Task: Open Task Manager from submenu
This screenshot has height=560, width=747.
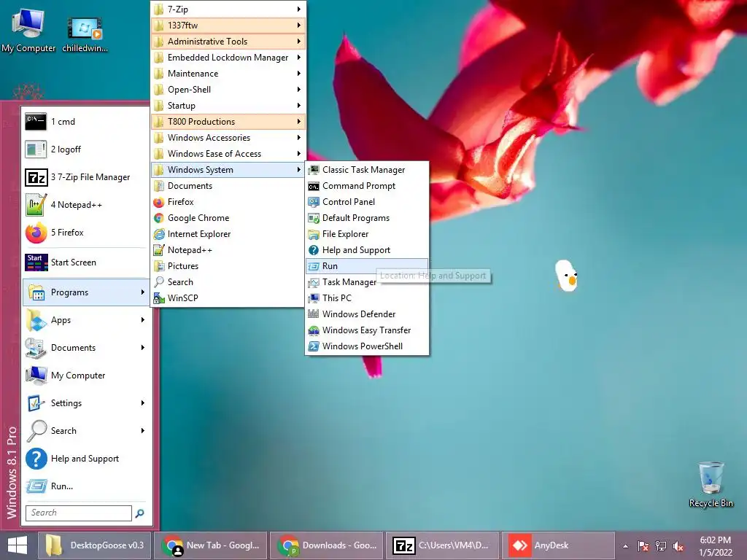Action: 367,282
